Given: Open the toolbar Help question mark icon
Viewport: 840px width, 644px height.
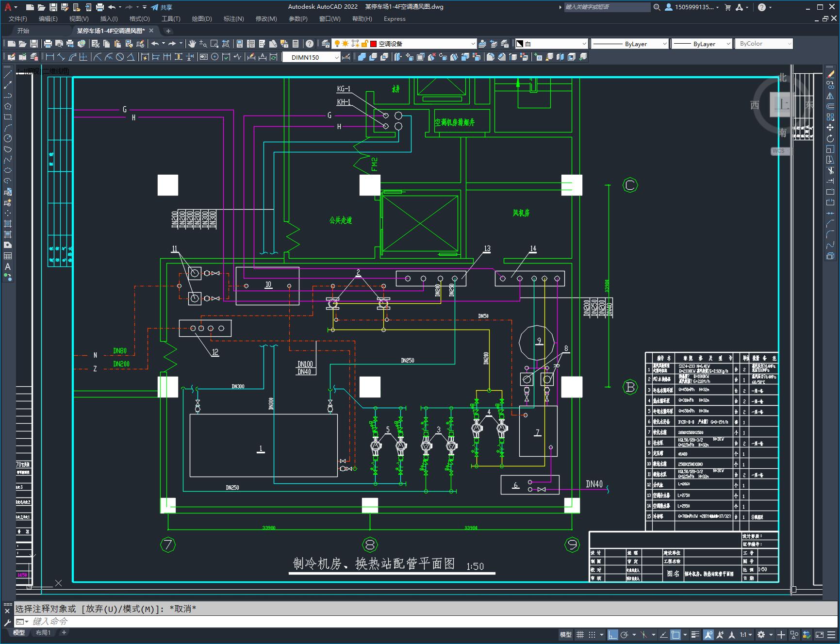Looking at the screenshot, I should pyautogui.click(x=309, y=44).
